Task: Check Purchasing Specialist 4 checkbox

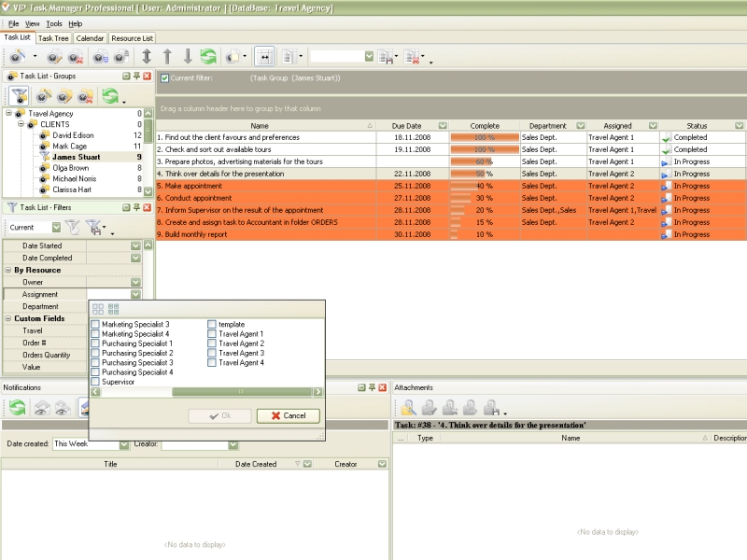Action: (95, 371)
